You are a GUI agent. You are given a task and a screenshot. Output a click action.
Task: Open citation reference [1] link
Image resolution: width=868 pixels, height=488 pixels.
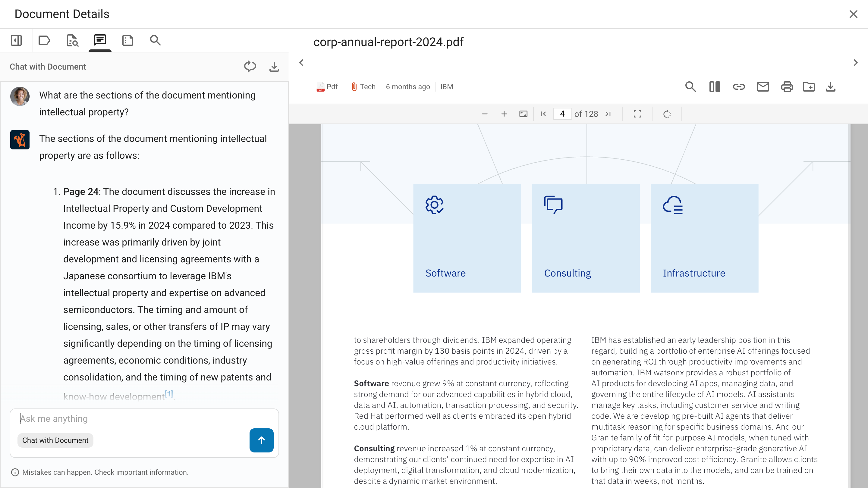[169, 393]
